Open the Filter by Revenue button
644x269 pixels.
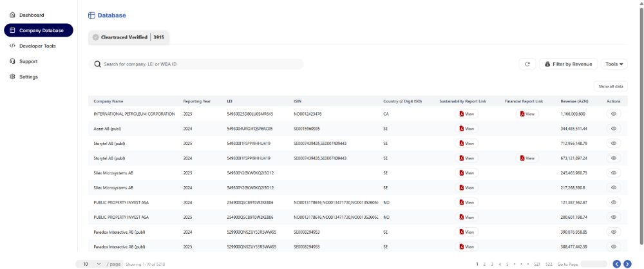[569, 64]
